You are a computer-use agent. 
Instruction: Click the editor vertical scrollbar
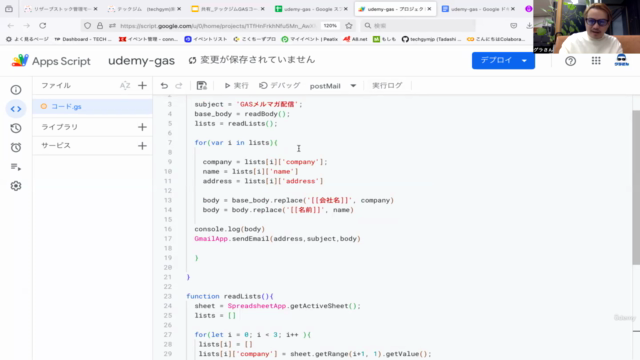click(x=636, y=187)
